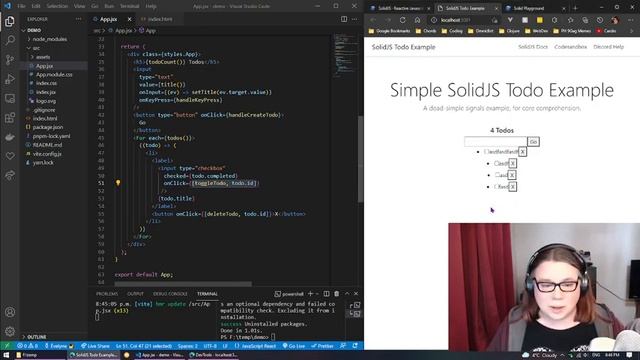Start Go Live server from the status bar
Screen dimensions: 640x360
[x=294, y=346]
